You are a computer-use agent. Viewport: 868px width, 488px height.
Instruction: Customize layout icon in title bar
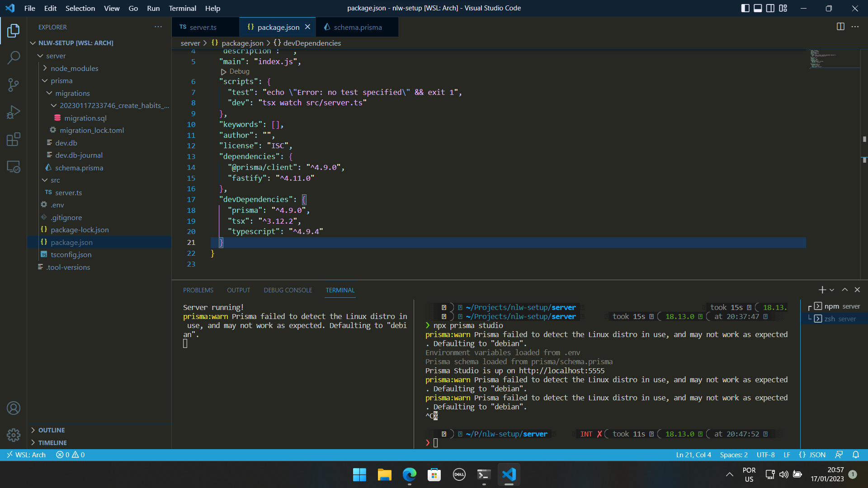(x=783, y=8)
